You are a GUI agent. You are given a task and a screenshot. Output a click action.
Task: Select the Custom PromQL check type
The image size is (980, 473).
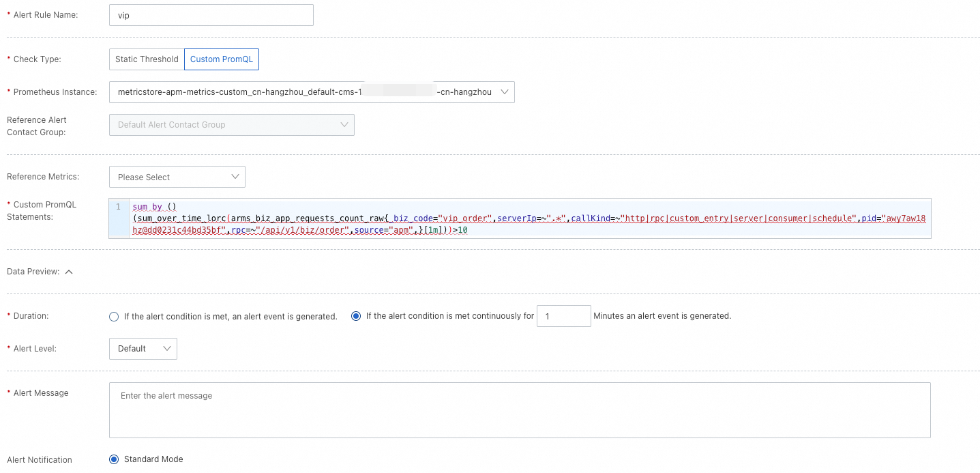coord(222,59)
